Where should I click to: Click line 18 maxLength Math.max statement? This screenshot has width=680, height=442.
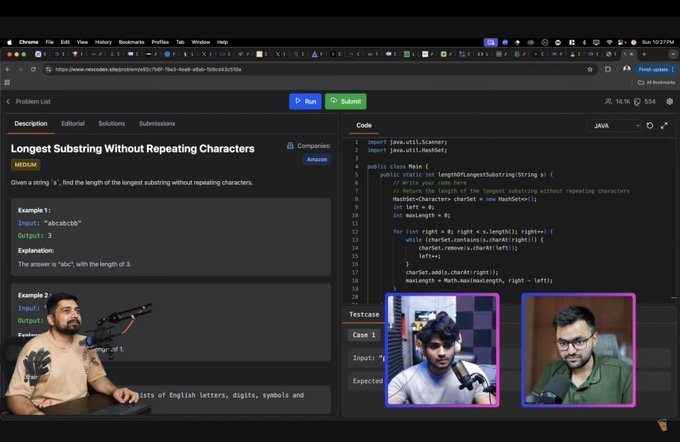pyautogui.click(x=479, y=281)
